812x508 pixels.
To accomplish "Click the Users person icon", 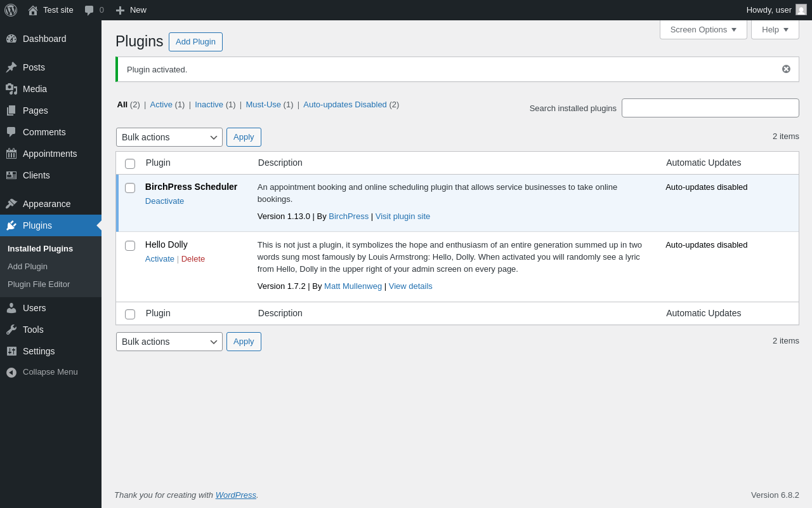I will point(11,308).
